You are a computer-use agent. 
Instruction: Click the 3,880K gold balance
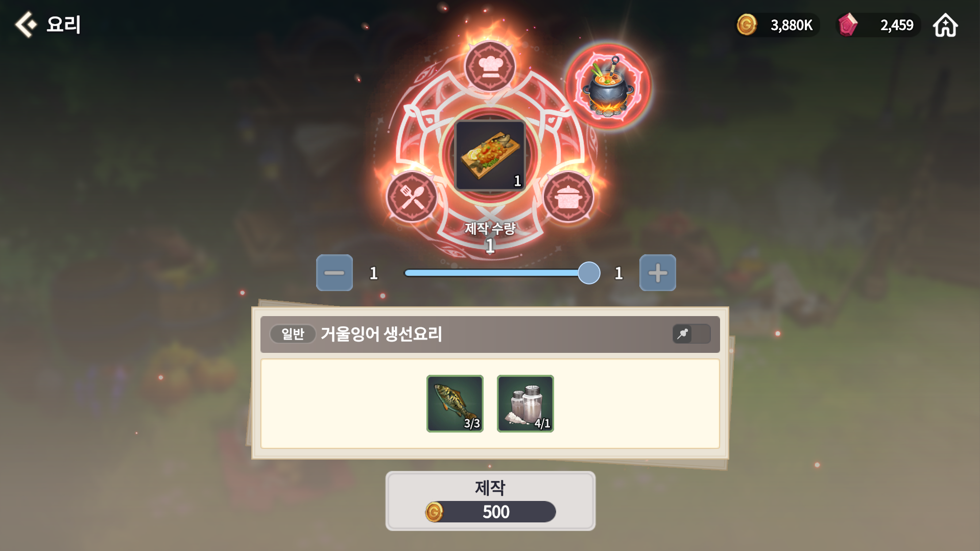pyautogui.click(x=791, y=25)
